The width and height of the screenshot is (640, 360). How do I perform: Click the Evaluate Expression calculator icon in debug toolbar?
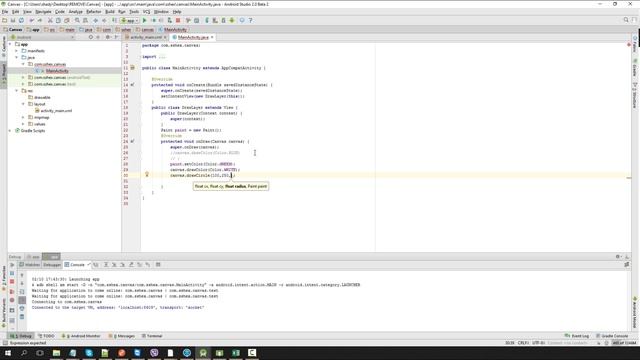[158, 265]
